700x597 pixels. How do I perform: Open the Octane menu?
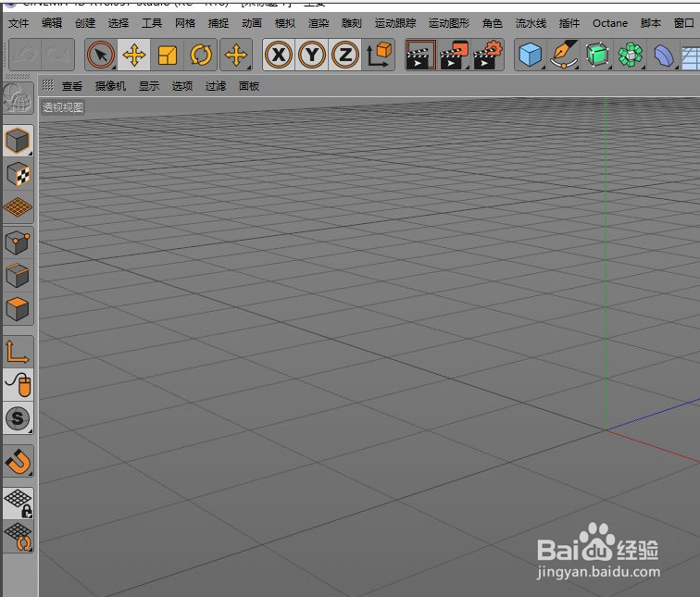click(x=610, y=23)
